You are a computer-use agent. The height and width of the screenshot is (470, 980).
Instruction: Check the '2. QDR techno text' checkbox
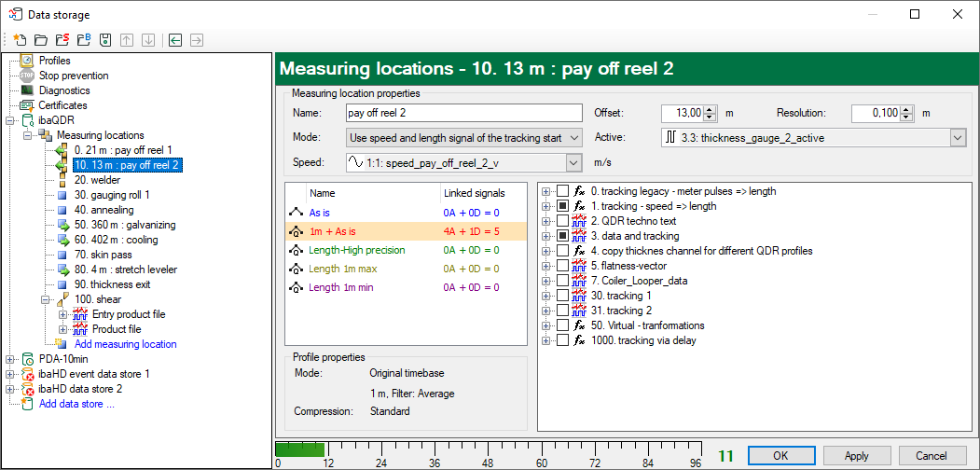pyautogui.click(x=562, y=221)
